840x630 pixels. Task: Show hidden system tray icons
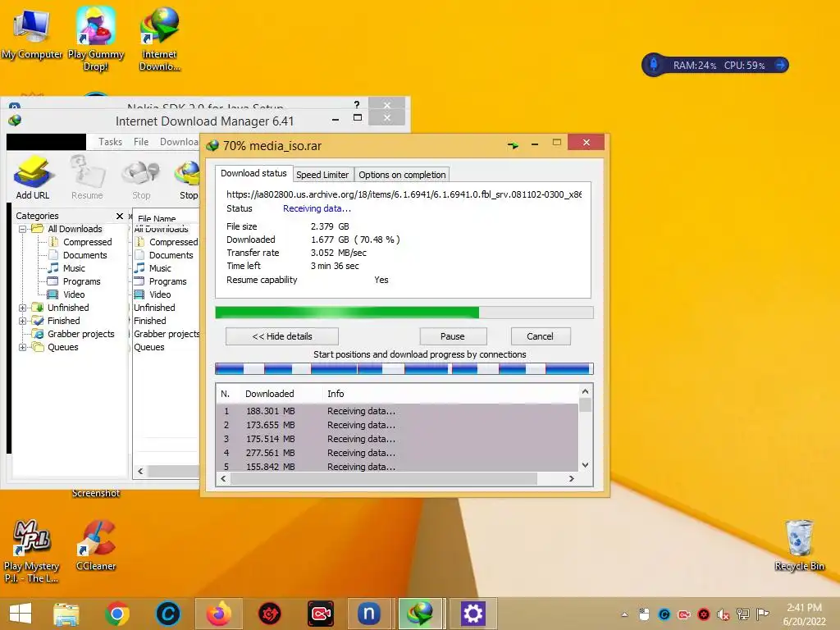[624, 615]
